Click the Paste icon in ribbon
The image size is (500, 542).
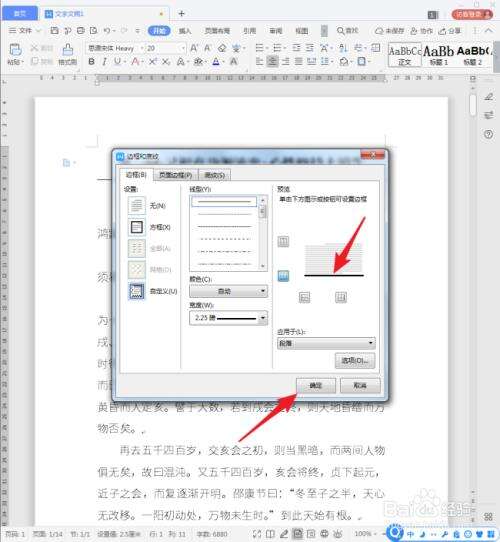pyautogui.click(x=15, y=55)
